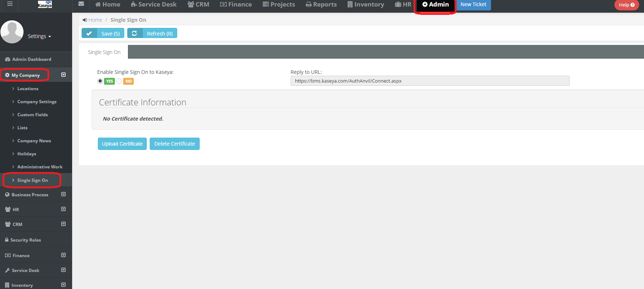Click the sidebar Finance money icon
Image resolution: width=644 pixels, height=289 pixels.
pyautogui.click(x=8, y=255)
